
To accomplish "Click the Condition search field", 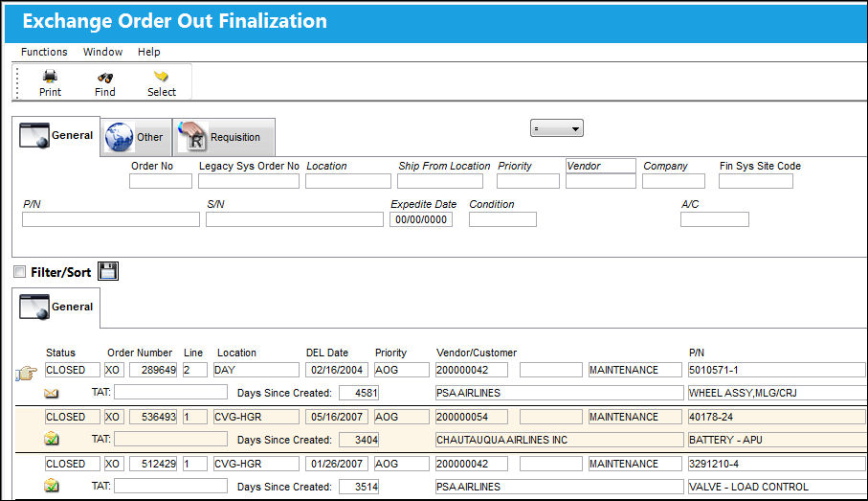I will (502, 219).
